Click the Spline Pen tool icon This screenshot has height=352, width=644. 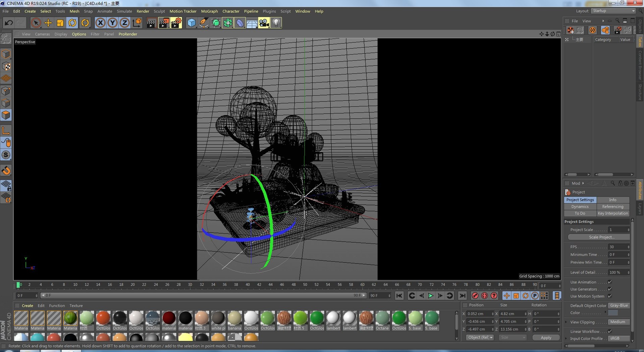tap(204, 23)
